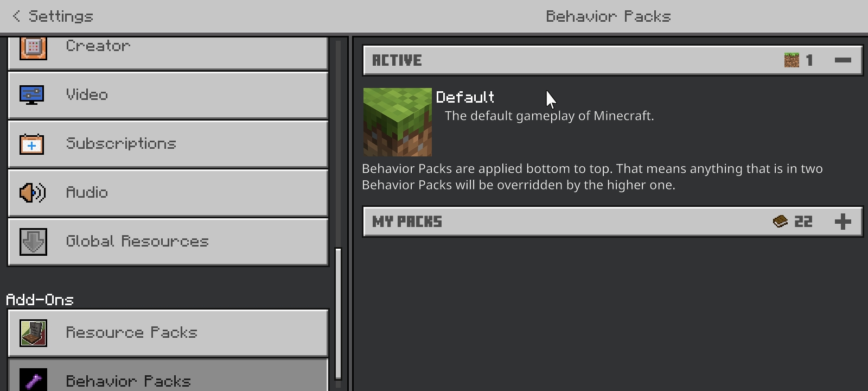
Task: Open the Resource Packs tab
Action: 168,333
